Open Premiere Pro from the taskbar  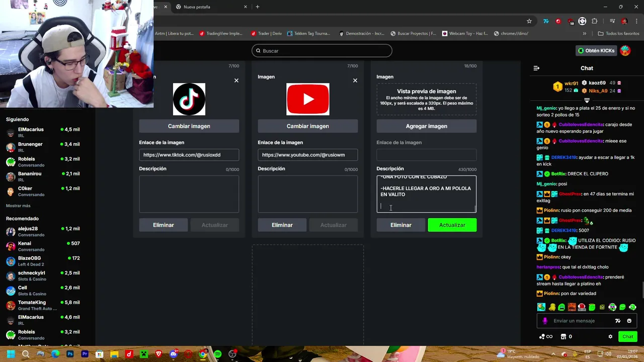(x=85, y=354)
